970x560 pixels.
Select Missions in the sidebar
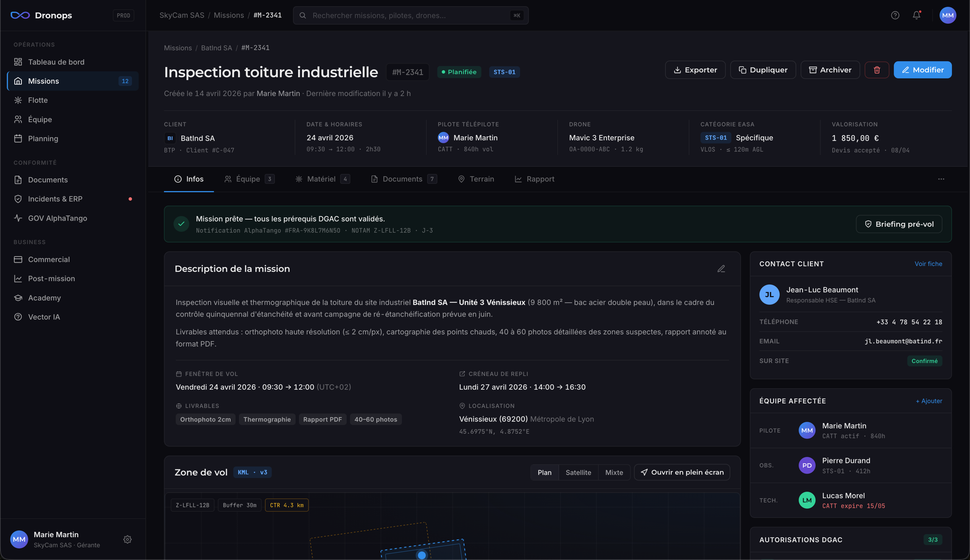pos(73,81)
